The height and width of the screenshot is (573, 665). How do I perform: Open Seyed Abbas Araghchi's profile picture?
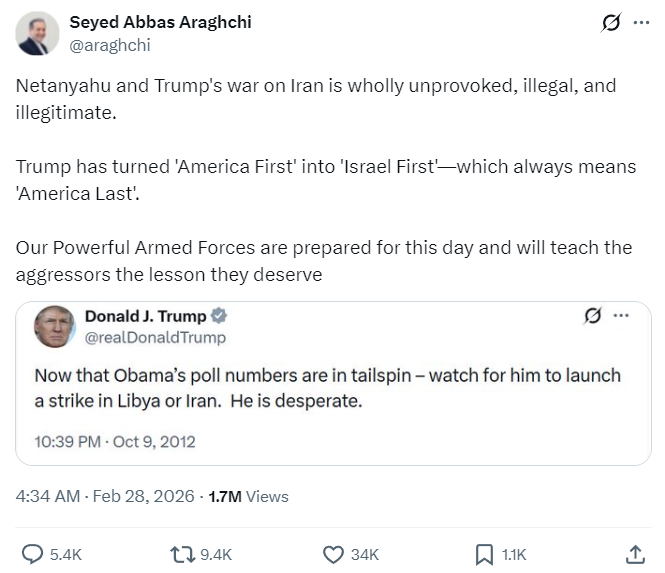pos(37,34)
